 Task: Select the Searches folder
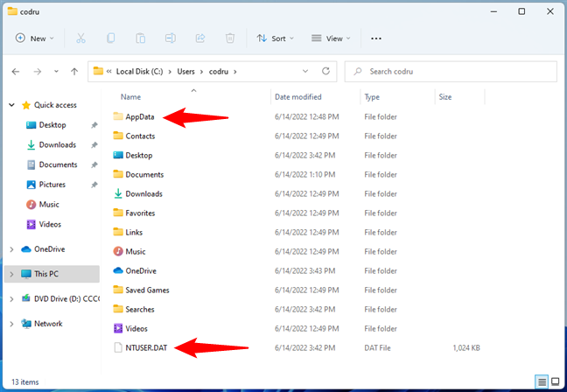pyautogui.click(x=140, y=309)
